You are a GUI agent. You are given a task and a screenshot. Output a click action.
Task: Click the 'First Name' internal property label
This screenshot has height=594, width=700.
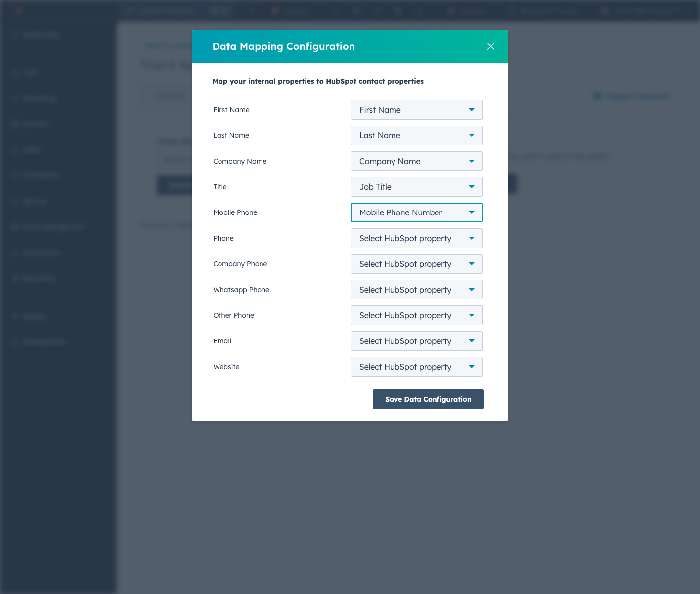pos(231,110)
